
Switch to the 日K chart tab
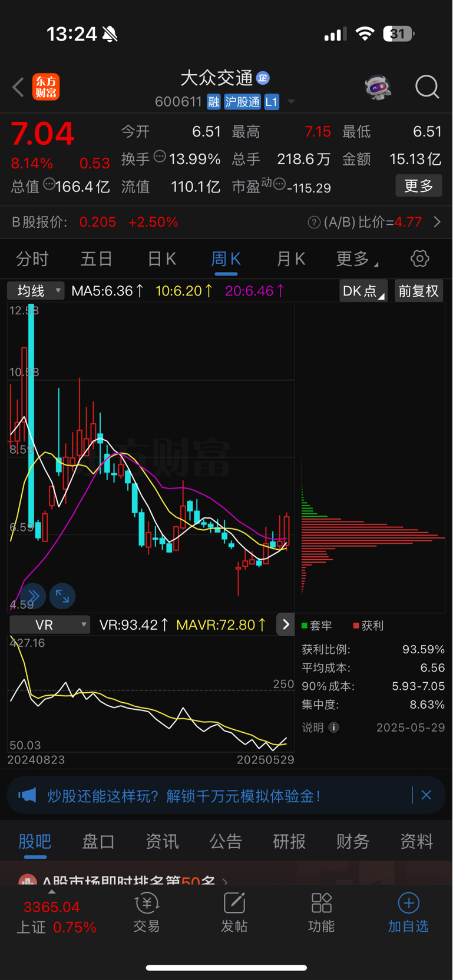coord(161,258)
